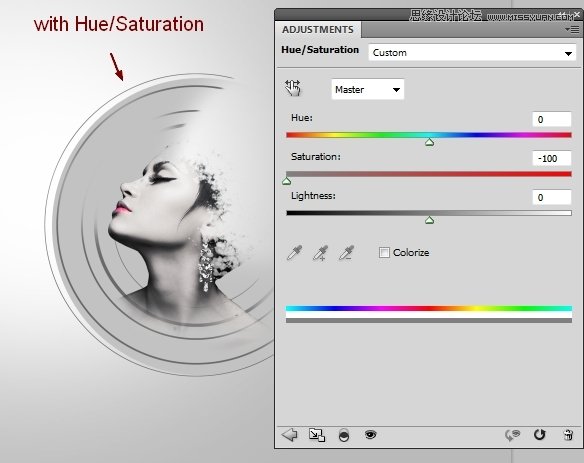Toggle adjustment layer visibility eye

pos(370,434)
